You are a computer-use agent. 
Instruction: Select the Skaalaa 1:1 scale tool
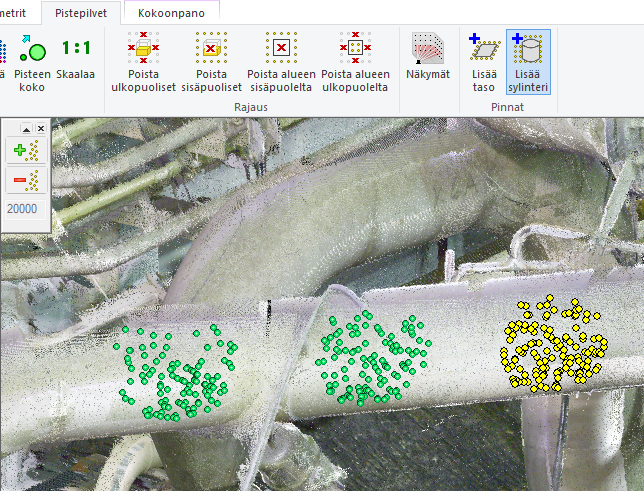pos(76,60)
